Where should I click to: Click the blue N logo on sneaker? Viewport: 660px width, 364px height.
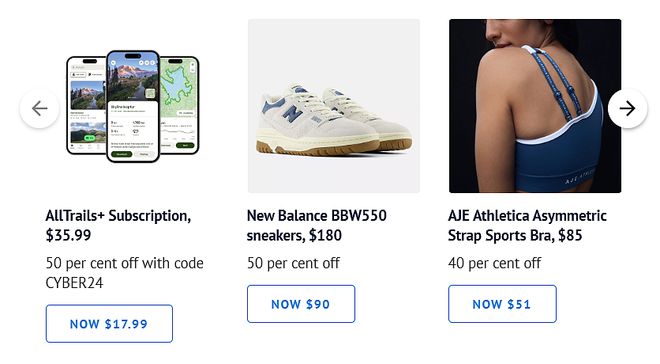pos(292,113)
